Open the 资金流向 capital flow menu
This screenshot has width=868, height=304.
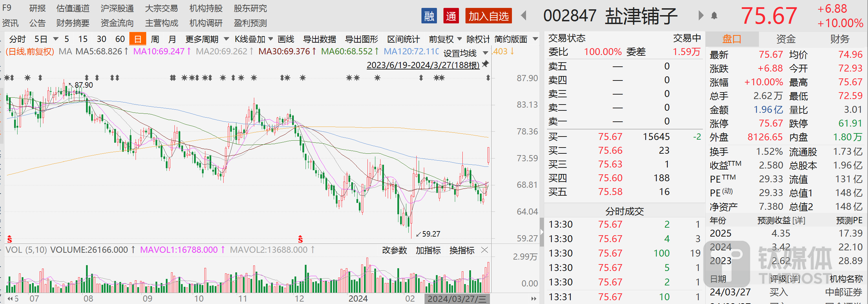pyautogui.click(x=117, y=23)
